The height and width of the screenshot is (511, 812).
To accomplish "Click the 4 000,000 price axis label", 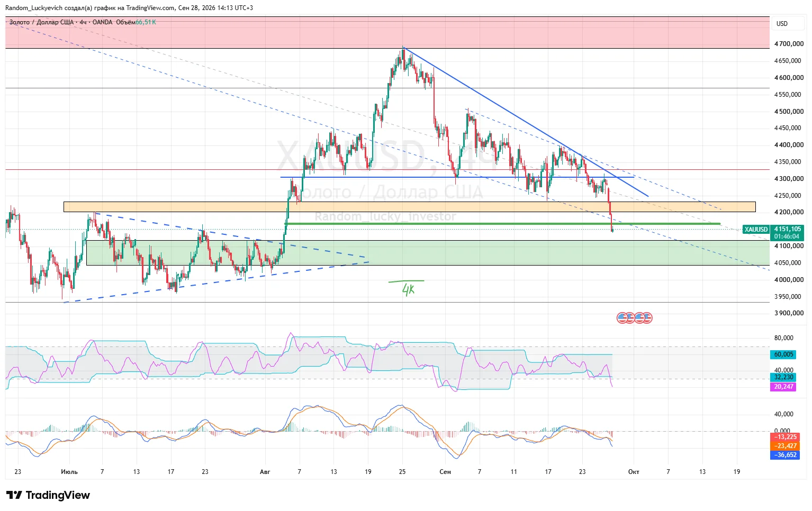I will [789, 280].
